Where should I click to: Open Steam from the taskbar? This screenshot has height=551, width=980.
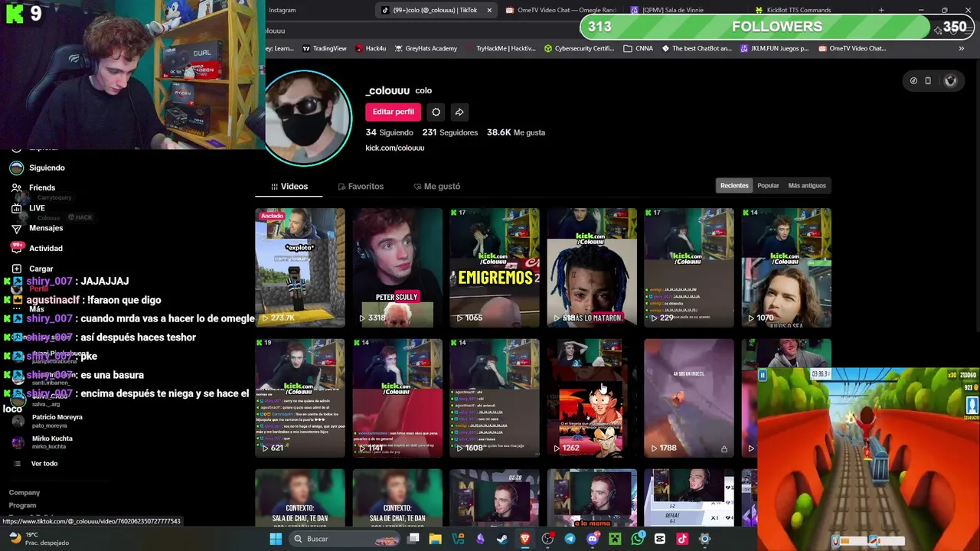click(x=502, y=539)
